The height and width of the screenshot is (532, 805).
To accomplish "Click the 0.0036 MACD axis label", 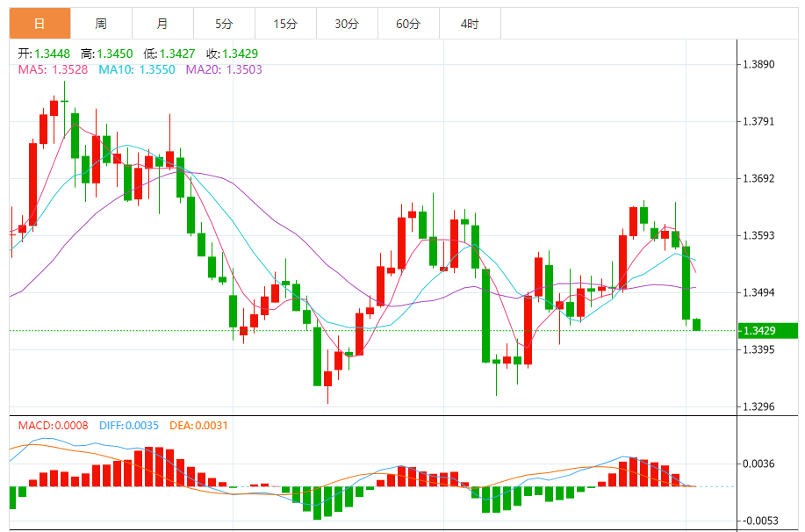I will coord(758,464).
